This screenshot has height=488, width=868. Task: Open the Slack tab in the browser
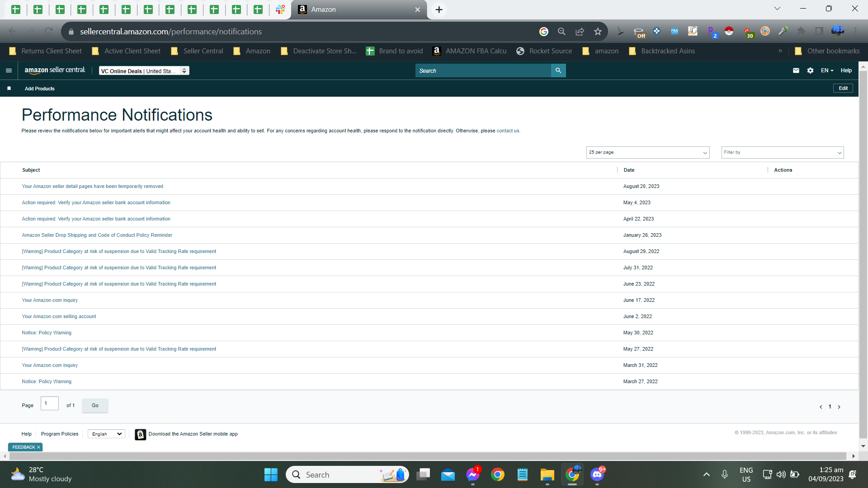280,9
